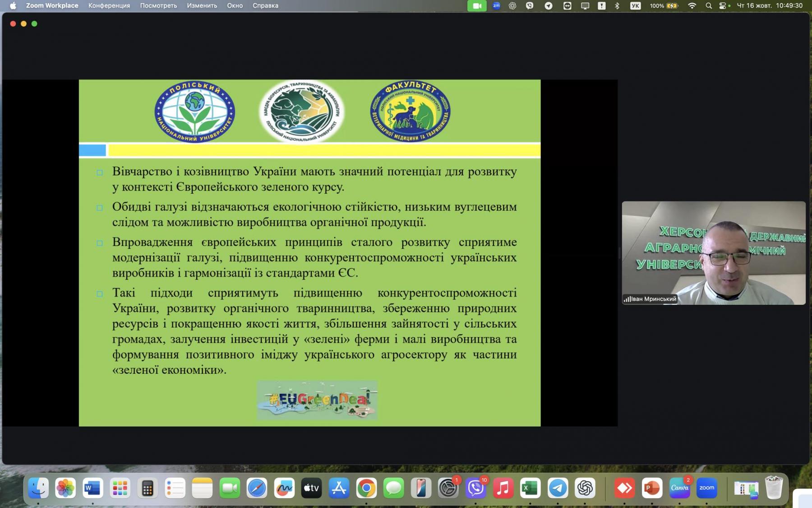Select Іван Мринський's video thumbnail

click(713, 252)
